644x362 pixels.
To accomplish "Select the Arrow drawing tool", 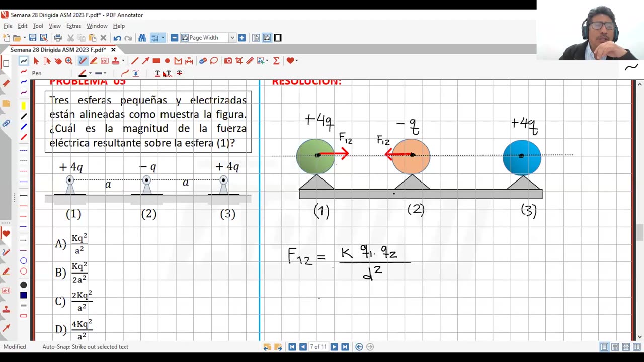I will pyautogui.click(x=145, y=61).
